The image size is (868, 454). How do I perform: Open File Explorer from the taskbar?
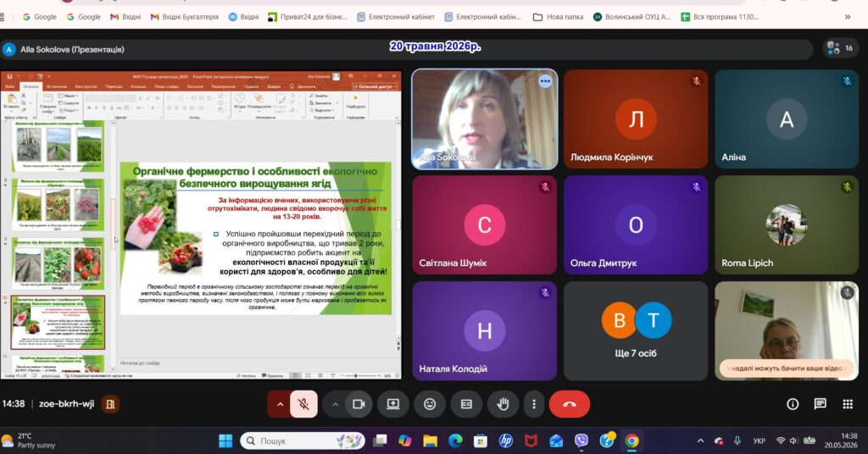pos(430,440)
